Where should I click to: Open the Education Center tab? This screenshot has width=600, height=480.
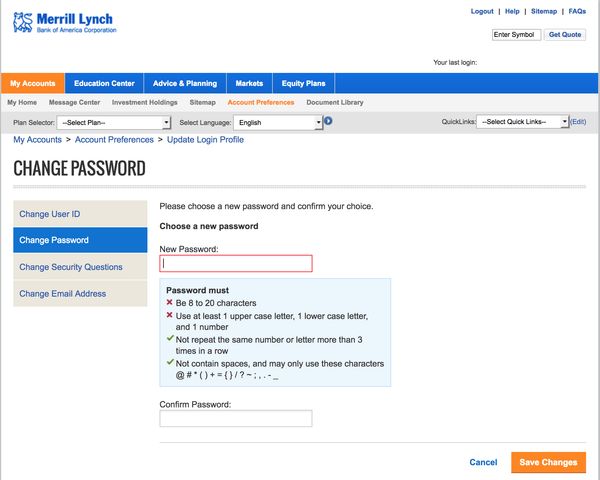pyautogui.click(x=105, y=83)
